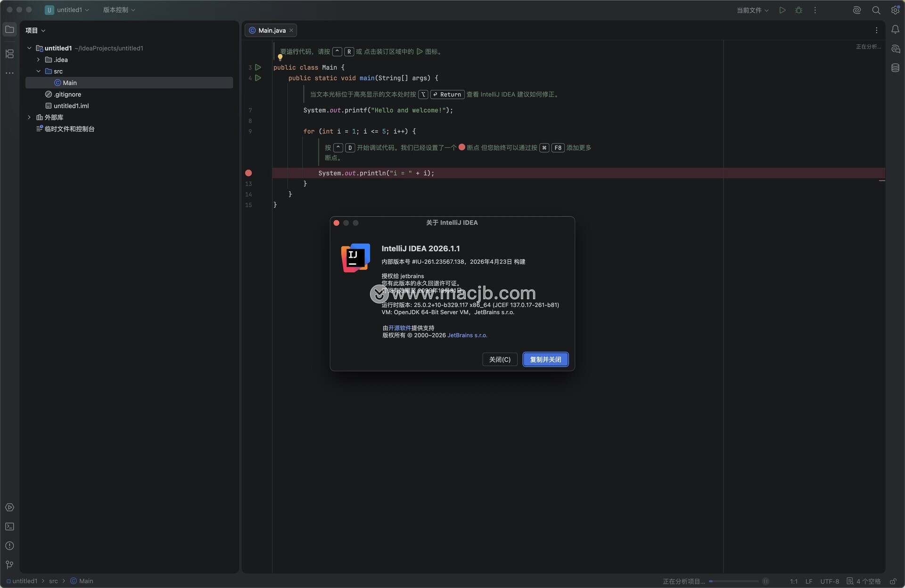This screenshot has width=905, height=588.
Task: Select the Main.java editor tab
Action: 271,30
